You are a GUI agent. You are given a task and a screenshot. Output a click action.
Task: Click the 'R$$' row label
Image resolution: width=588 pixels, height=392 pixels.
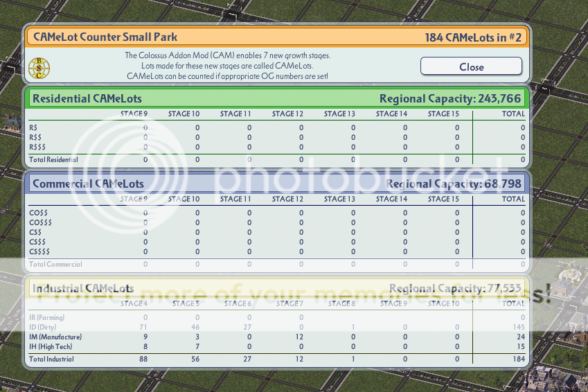point(35,137)
